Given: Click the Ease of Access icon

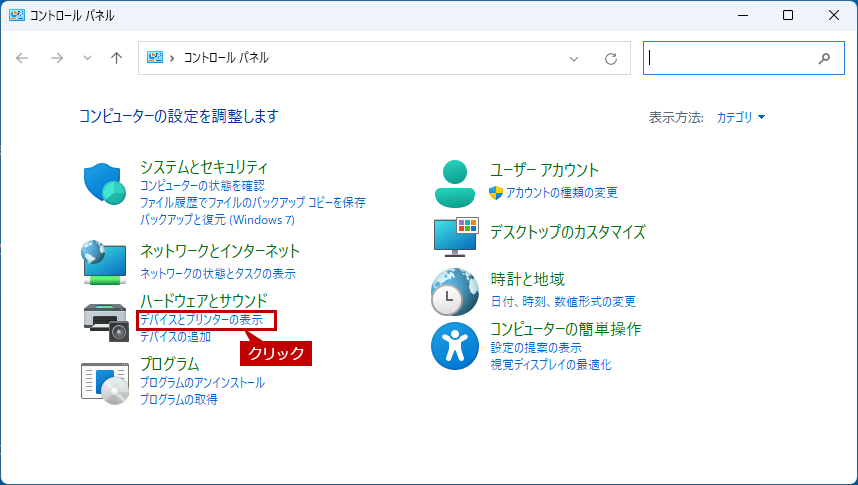Looking at the screenshot, I should 455,346.
